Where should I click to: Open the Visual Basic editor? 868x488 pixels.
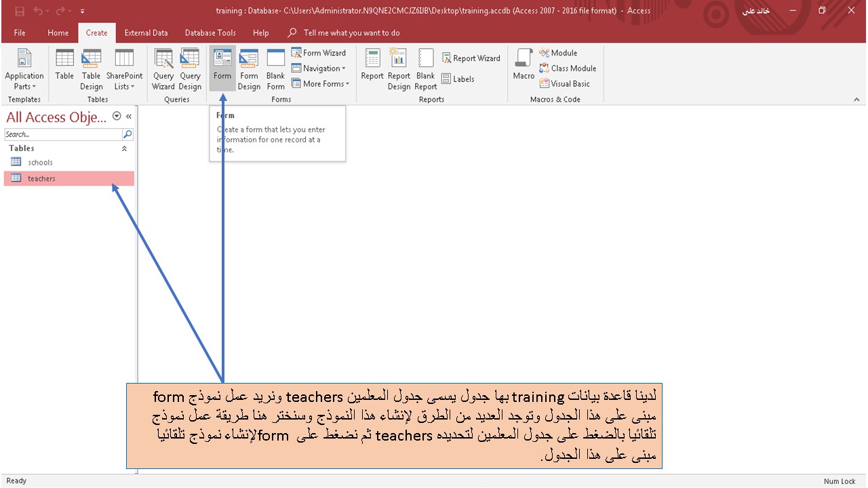(x=565, y=84)
